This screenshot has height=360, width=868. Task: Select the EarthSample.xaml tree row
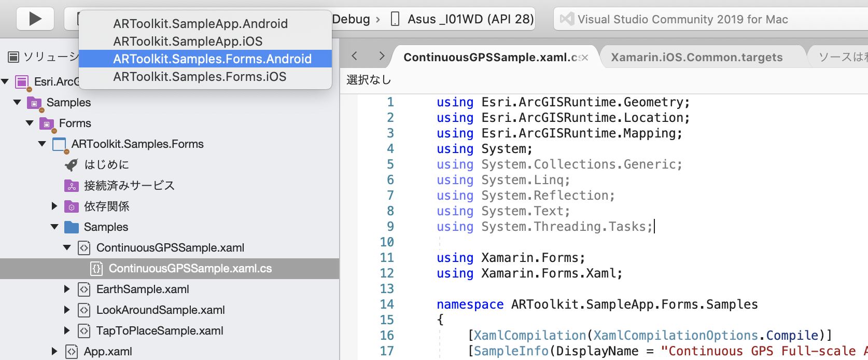170,289
